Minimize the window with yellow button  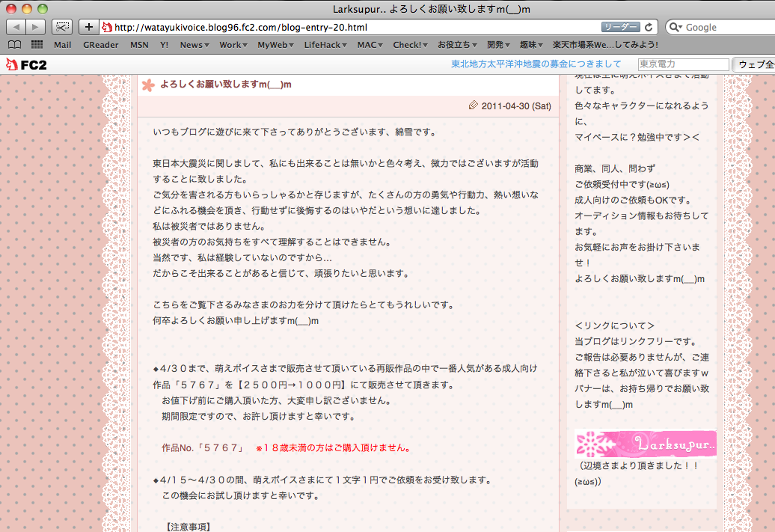point(27,9)
